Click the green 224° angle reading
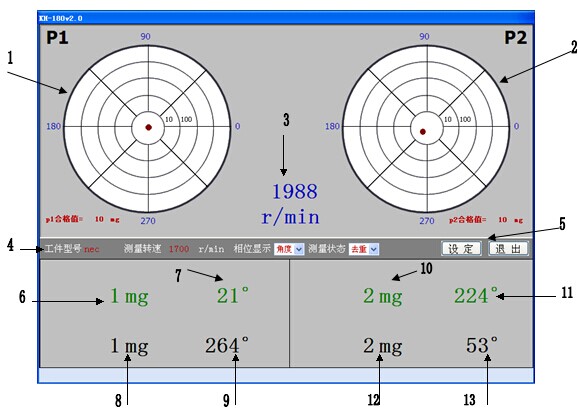 (476, 295)
